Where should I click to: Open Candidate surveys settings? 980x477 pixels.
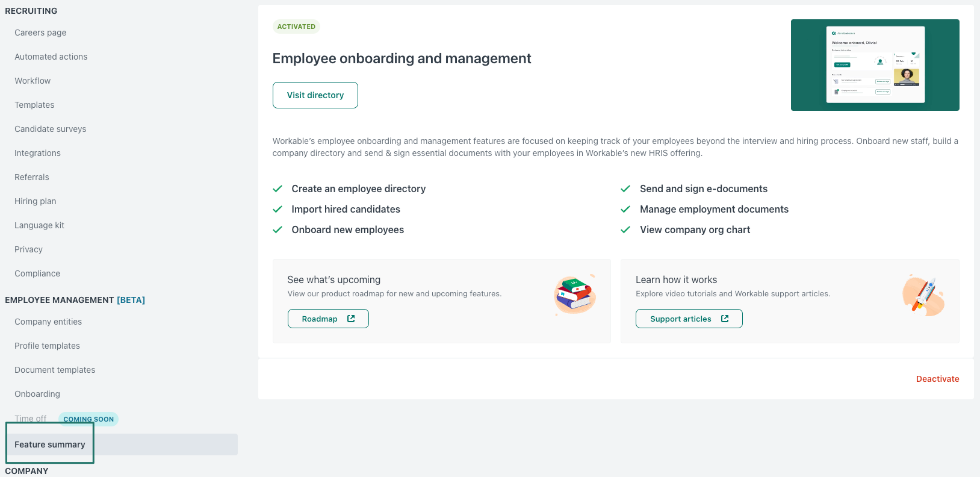[51, 129]
